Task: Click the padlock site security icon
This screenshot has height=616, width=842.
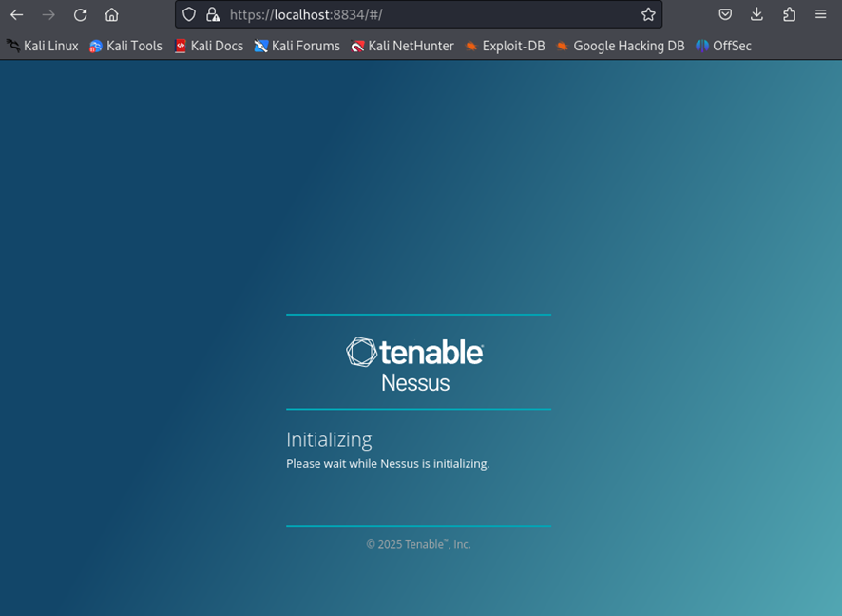Action: click(213, 14)
